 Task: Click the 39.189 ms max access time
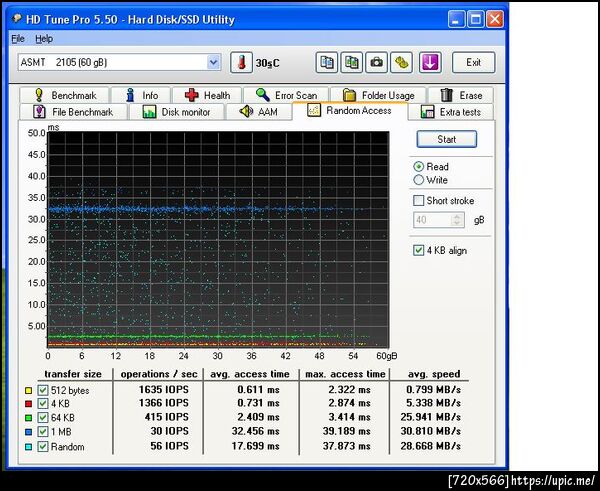point(346,431)
